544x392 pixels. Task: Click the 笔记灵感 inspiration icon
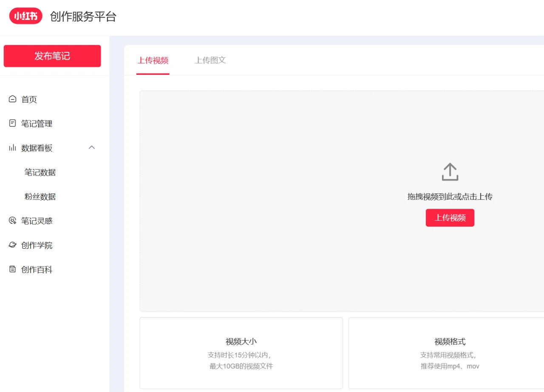point(12,221)
